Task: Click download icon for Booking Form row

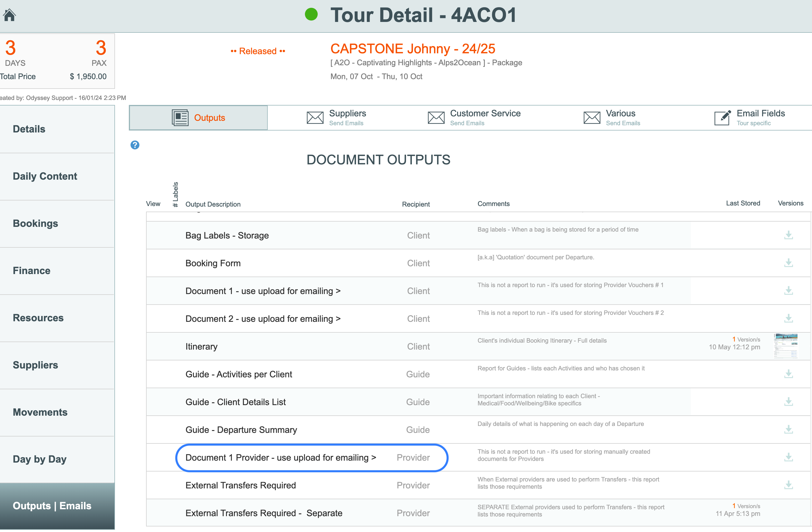Action: [788, 263]
